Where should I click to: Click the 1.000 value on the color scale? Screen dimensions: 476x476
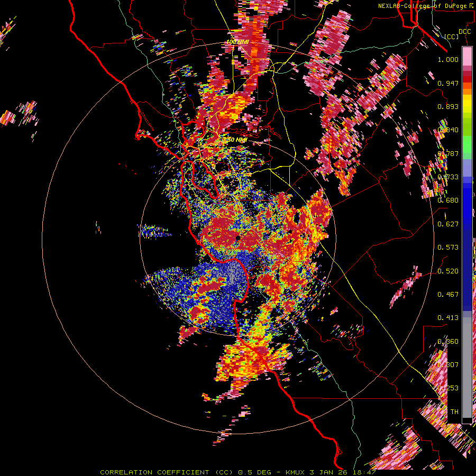tap(448, 59)
